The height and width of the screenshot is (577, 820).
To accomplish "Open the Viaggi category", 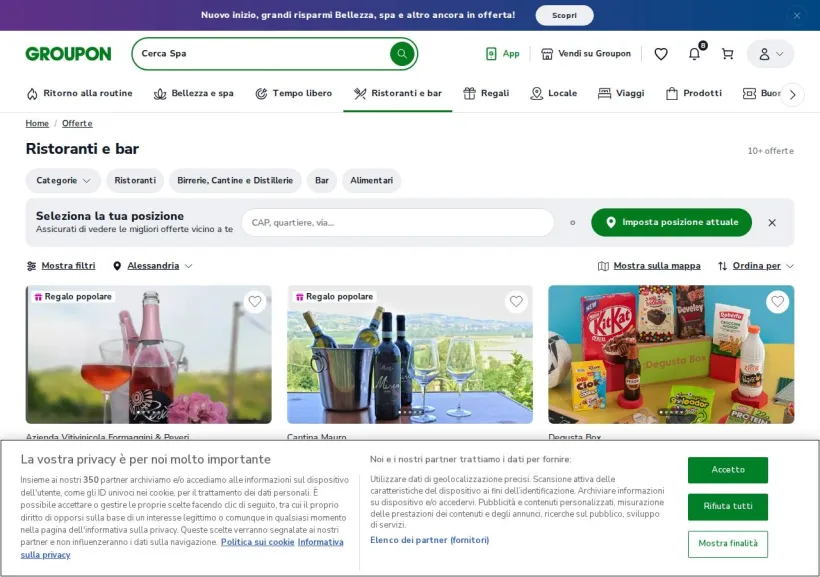I will (621, 94).
